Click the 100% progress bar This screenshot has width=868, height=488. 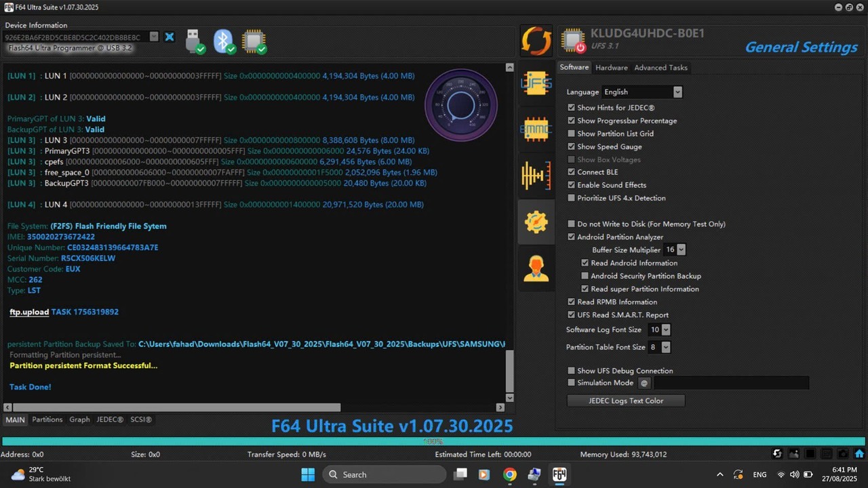(x=433, y=441)
